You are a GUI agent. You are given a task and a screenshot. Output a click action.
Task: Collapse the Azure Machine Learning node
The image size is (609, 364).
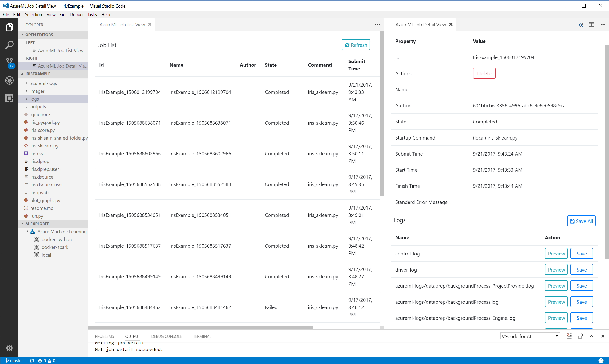(x=27, y=232)
